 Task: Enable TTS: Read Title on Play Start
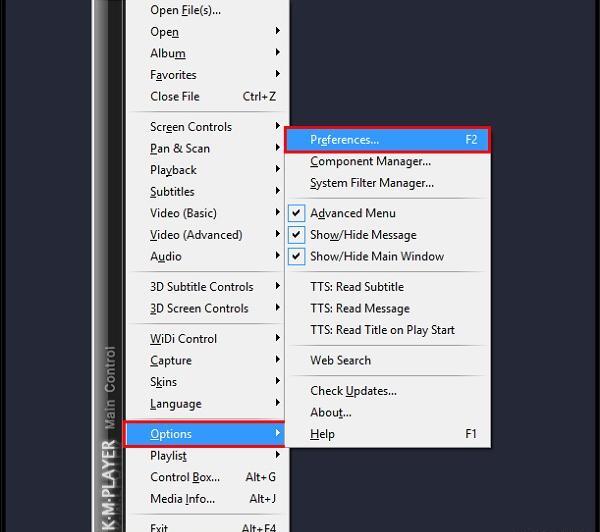(x=388, y=330)
